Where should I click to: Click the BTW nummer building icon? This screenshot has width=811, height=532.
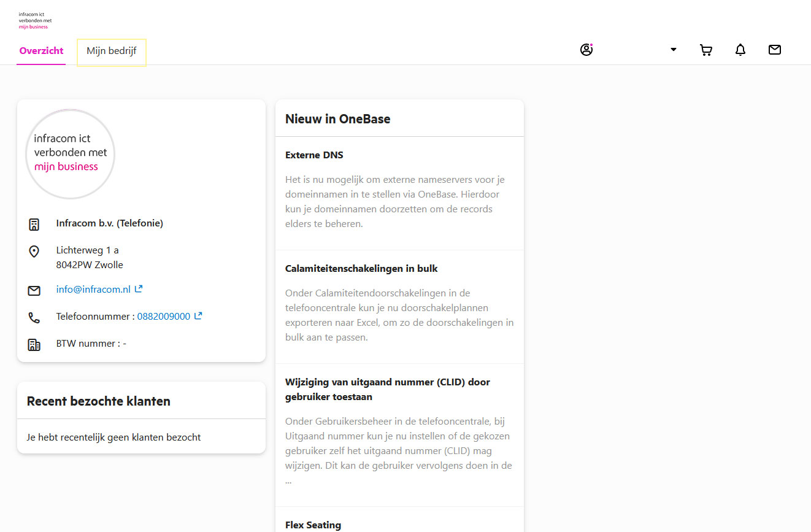click(34, 344)
